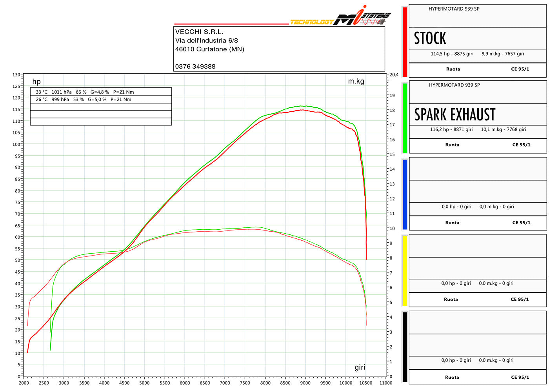549x392 pixels.
Task: Click the CE 95/1 label for SPARK EXHAUST
Action: (522, 144)
